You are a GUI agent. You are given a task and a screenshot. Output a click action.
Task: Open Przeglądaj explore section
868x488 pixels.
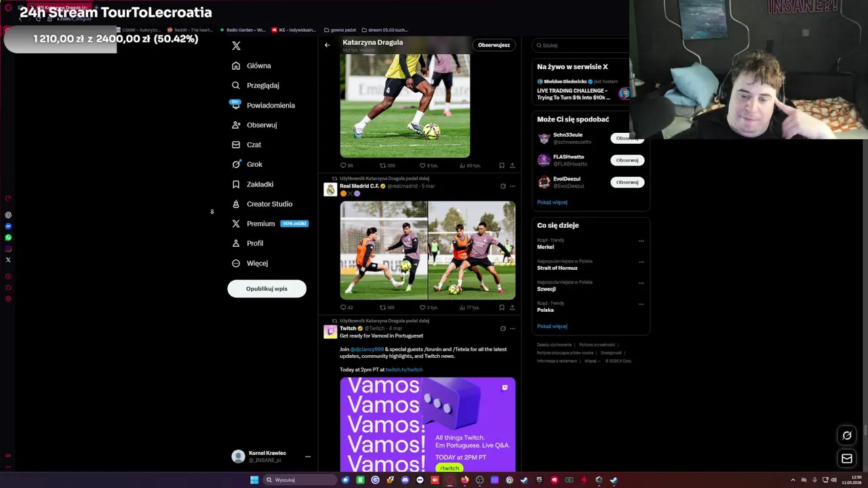tap(255, 85)
